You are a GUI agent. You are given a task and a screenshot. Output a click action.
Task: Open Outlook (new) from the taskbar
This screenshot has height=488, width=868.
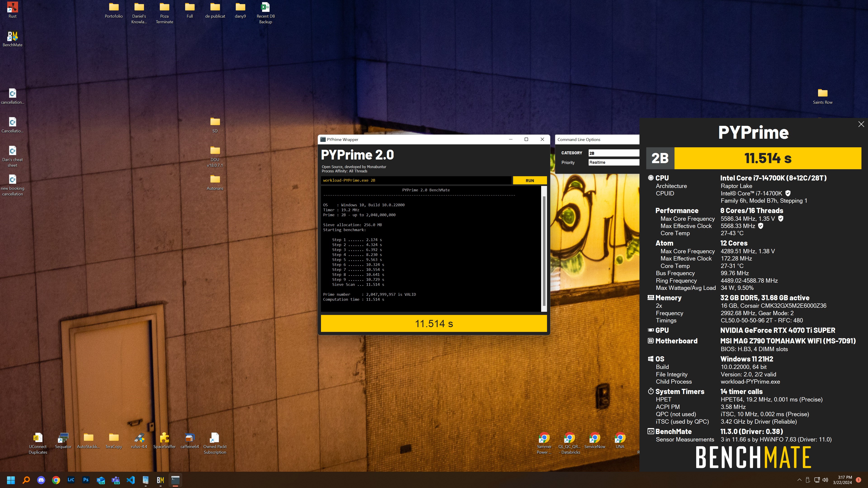(101, 480)
